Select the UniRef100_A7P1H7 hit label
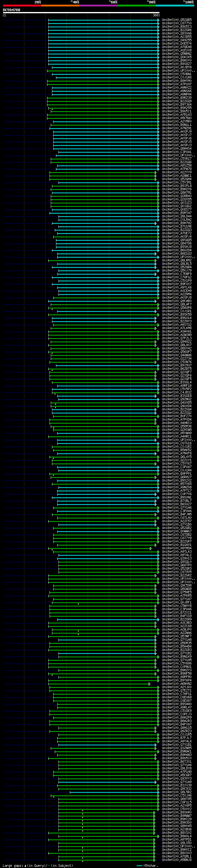 point(177,84)
